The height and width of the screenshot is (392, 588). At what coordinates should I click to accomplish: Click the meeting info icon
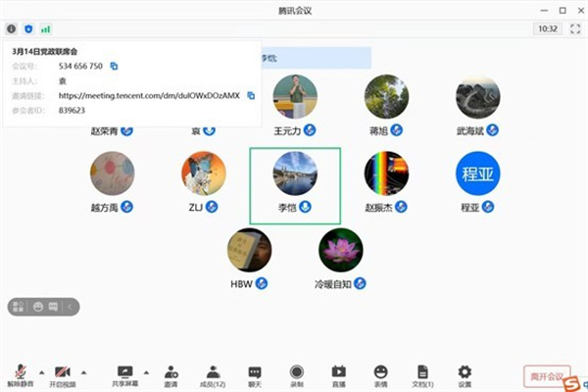(12, 29)
